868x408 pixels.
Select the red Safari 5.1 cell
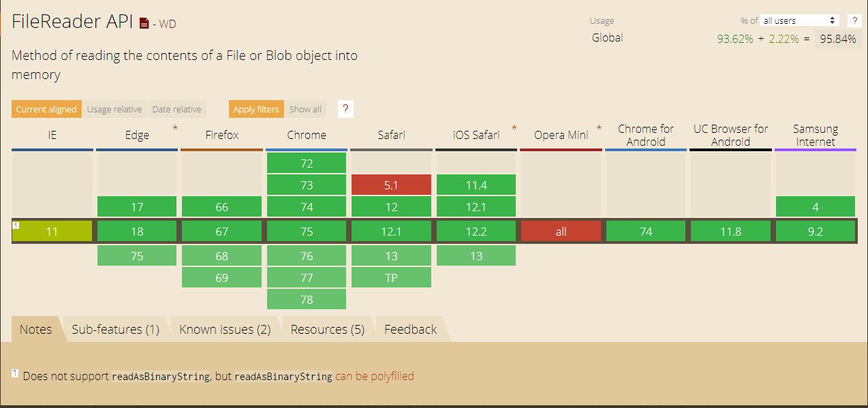[392, 185]
